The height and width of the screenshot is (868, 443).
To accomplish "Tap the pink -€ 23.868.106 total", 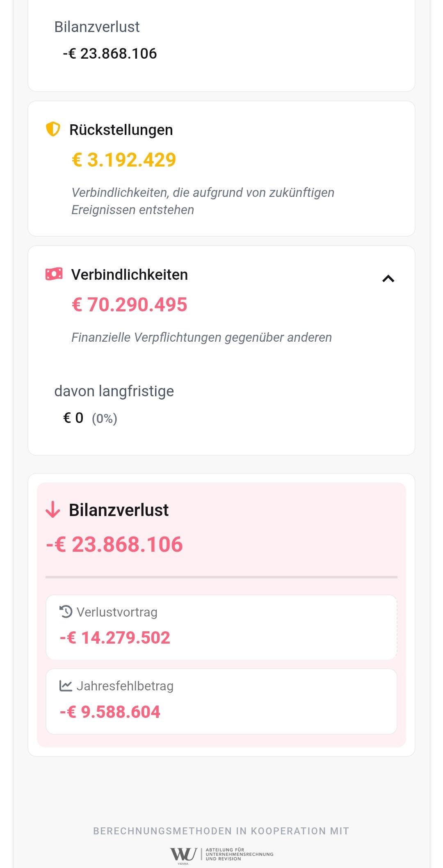I will pos(114,544).
